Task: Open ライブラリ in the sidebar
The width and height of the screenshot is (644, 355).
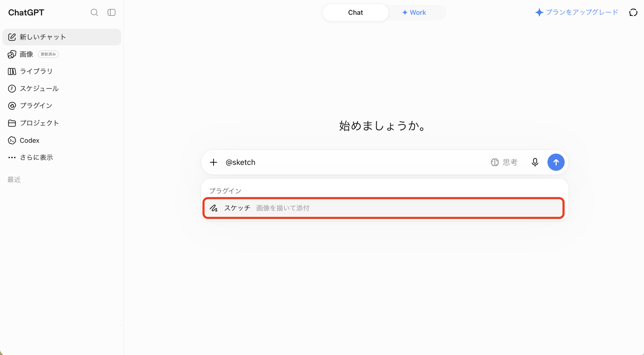Action: (x=62, y=71)
